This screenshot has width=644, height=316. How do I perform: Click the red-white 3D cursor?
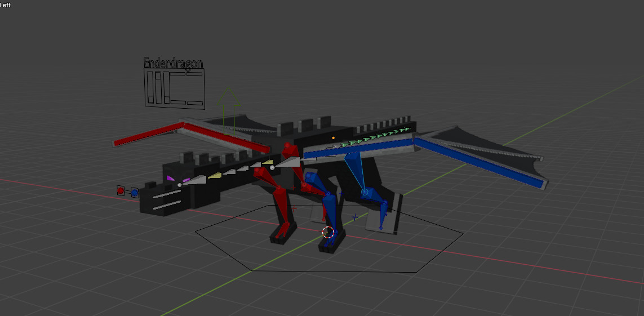327,232
